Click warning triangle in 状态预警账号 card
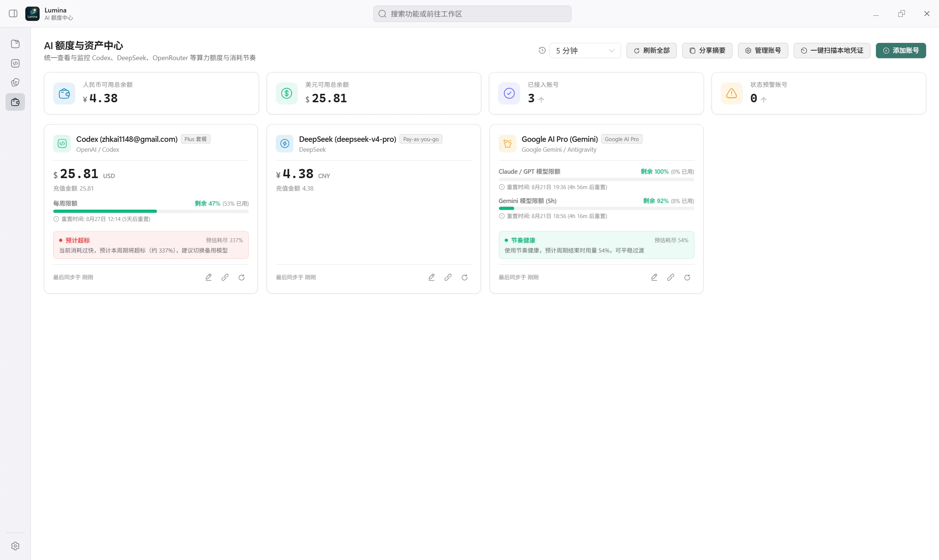This screenshot has width=939, height=560. tap(731, 93)
